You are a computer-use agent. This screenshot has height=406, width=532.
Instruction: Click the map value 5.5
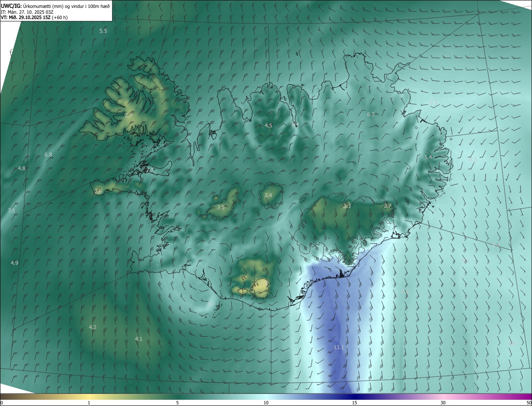pos(103,31)
